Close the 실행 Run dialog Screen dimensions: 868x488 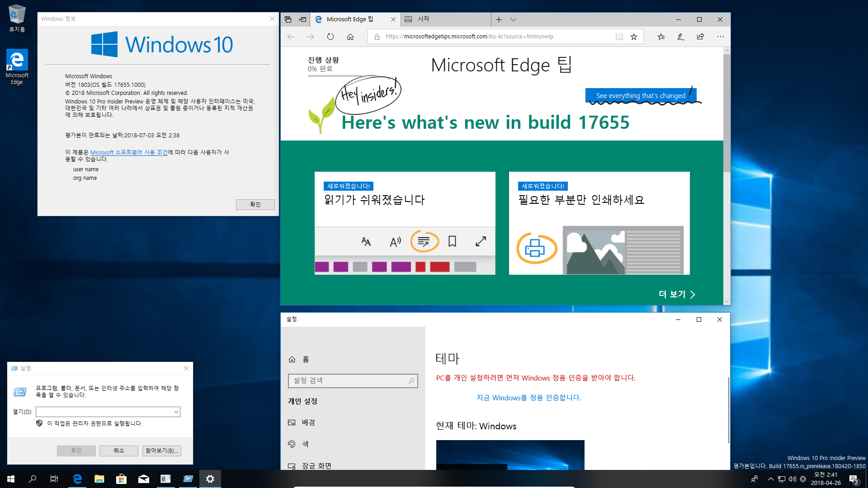click(186, 368)
